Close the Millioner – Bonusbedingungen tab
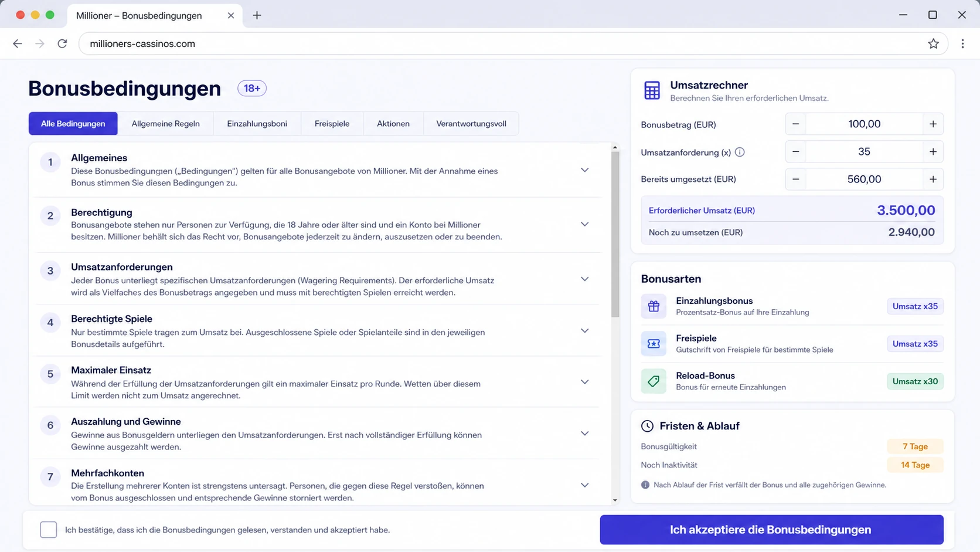Image resolution: width=980 pixels, height=552 pixels. (x=231, y=15)
